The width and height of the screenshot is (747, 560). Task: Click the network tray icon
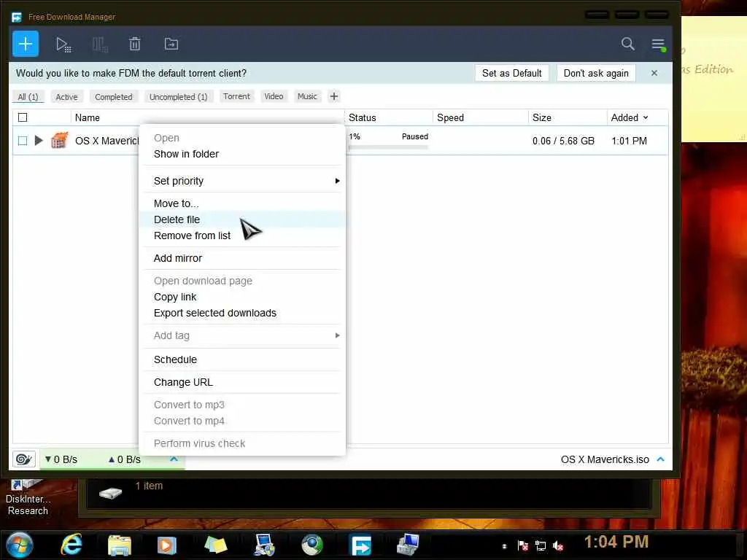(x=541, y=545)
